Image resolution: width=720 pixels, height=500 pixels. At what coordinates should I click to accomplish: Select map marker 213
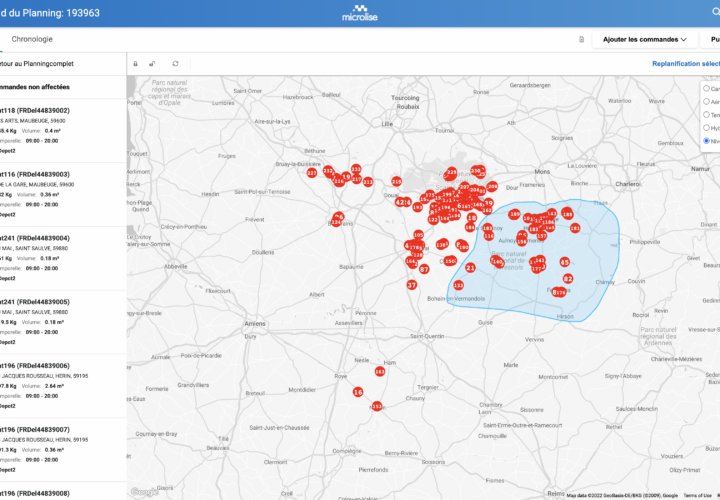368,182
